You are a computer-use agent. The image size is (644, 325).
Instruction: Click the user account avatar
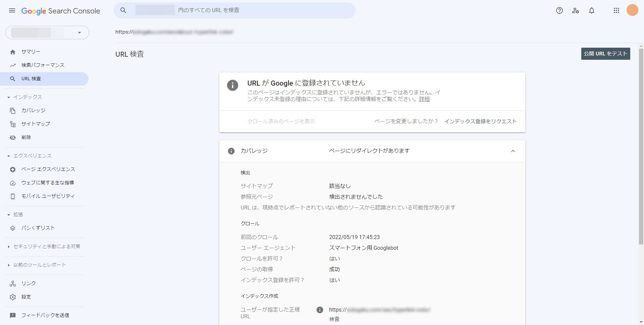(x=632, y=10)
